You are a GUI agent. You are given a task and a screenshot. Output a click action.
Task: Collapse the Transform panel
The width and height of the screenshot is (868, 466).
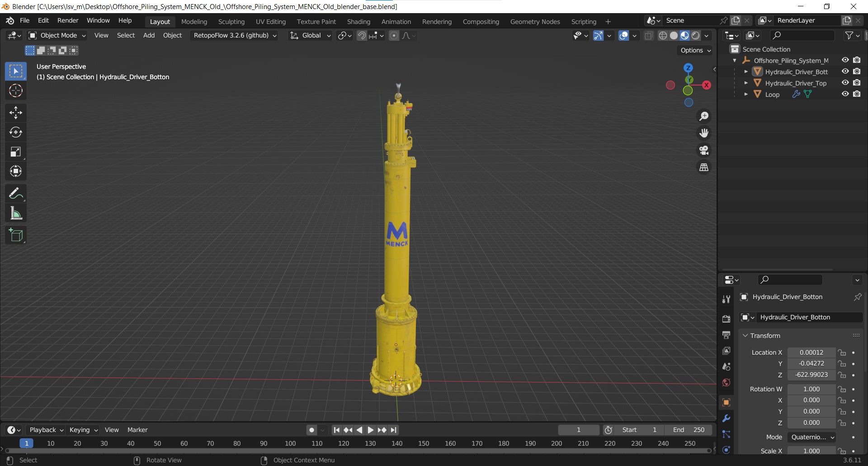pos(765,336)
